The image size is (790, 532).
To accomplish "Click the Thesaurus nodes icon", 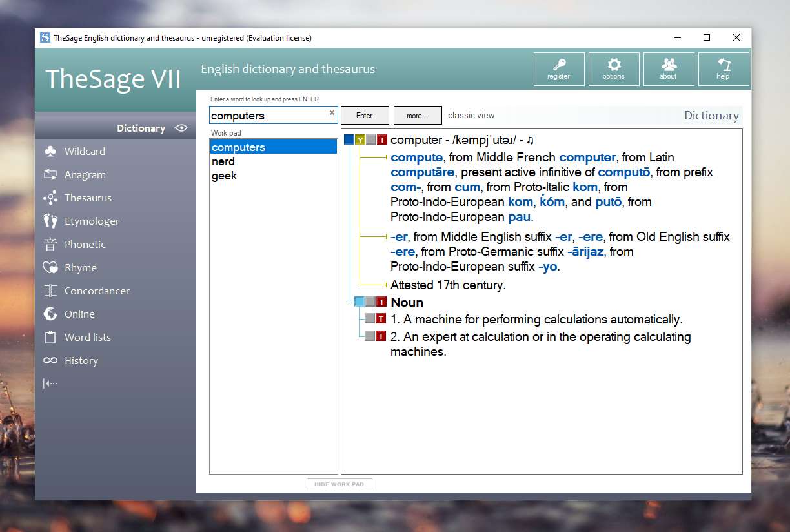I will [x=50, y=198].
